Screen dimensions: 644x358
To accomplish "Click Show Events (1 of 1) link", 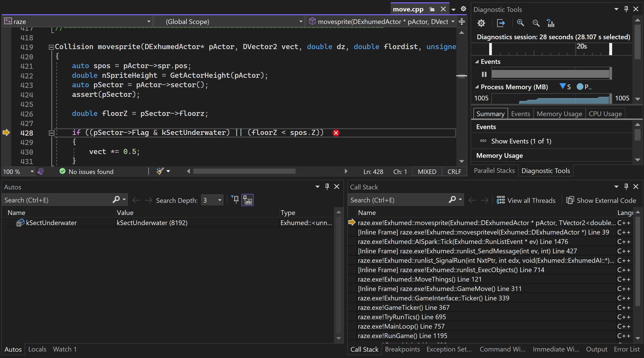I will 521,141.
